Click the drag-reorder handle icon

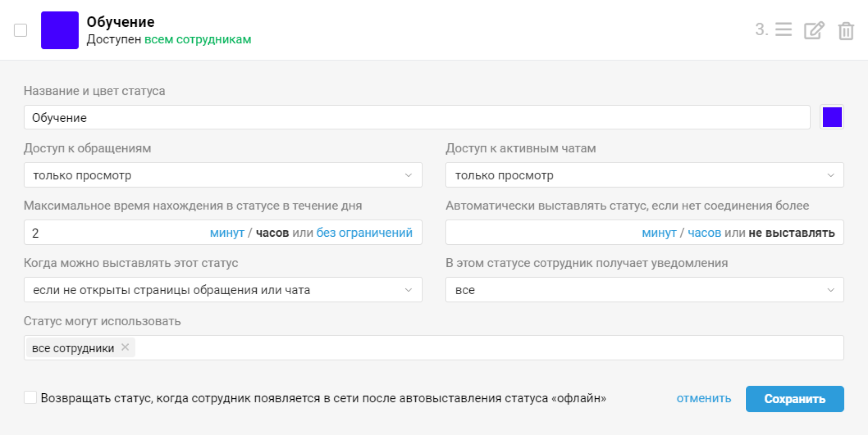[783, 30]
